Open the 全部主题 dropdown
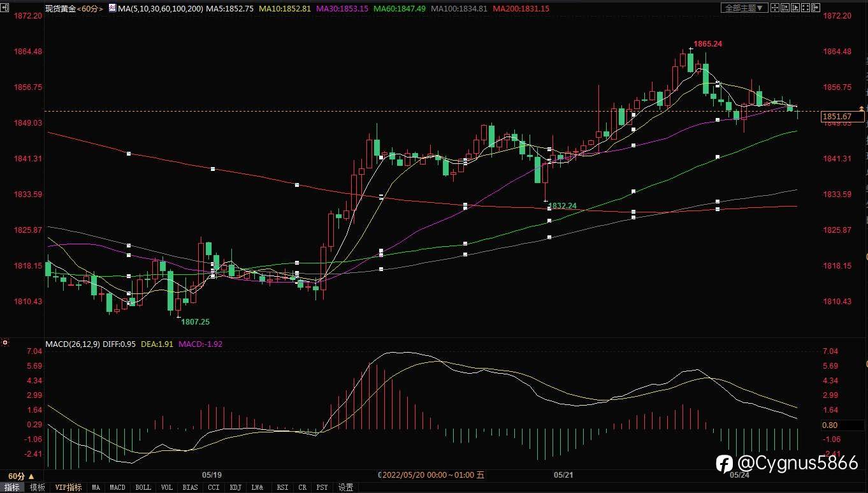This screenshot has height=493, width=868. [746, 8]
